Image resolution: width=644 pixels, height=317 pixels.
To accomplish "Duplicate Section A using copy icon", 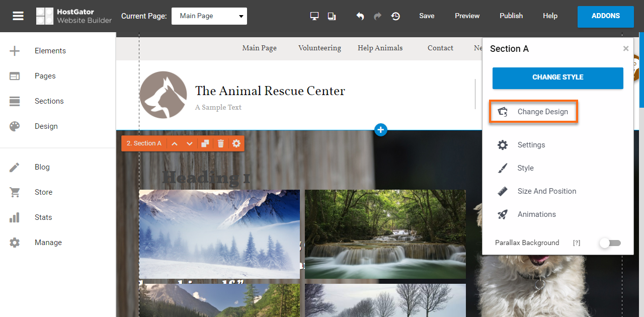I will click(x=205, y=143).
